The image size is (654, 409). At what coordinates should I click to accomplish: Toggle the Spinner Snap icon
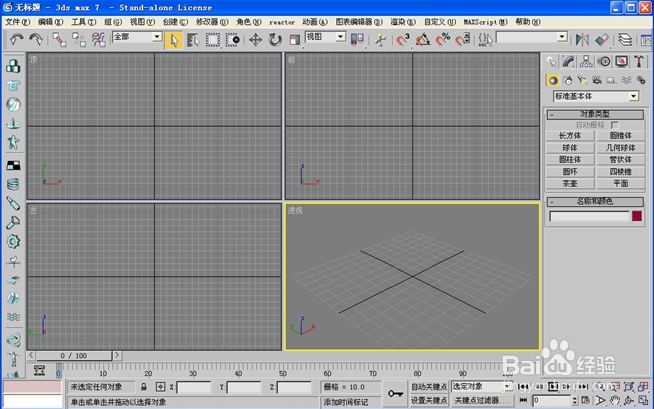[462, 40]
